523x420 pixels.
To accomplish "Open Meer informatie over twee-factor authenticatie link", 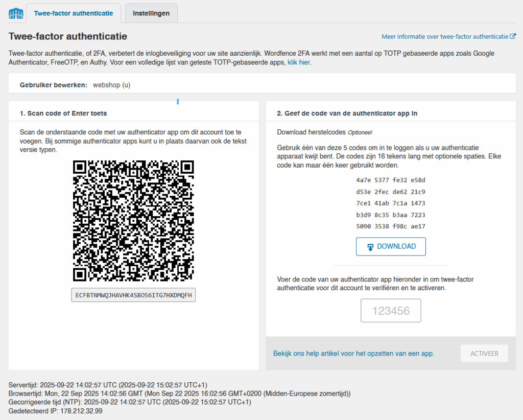I will (445, 37).
